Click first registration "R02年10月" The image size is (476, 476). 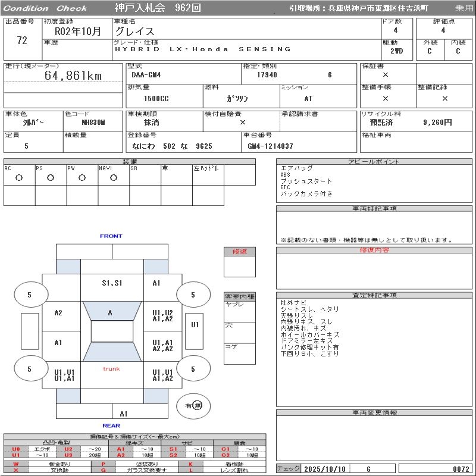coord(77,31)
